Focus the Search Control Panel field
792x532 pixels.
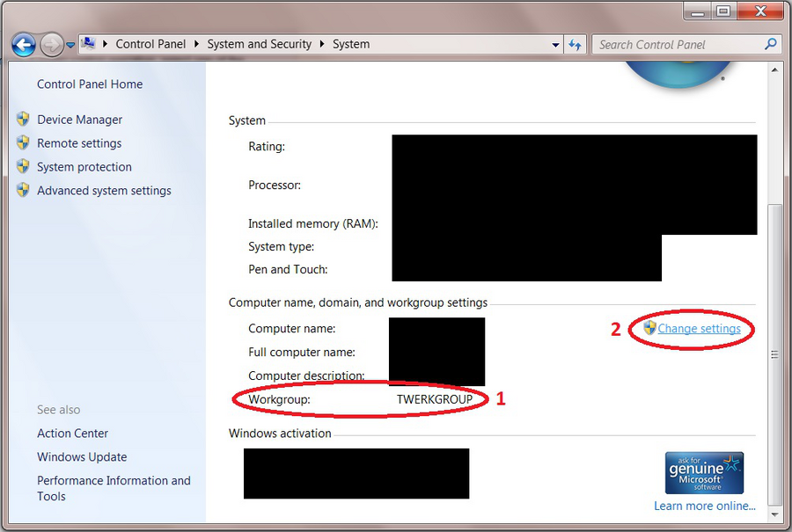click(x=678, y=44)
